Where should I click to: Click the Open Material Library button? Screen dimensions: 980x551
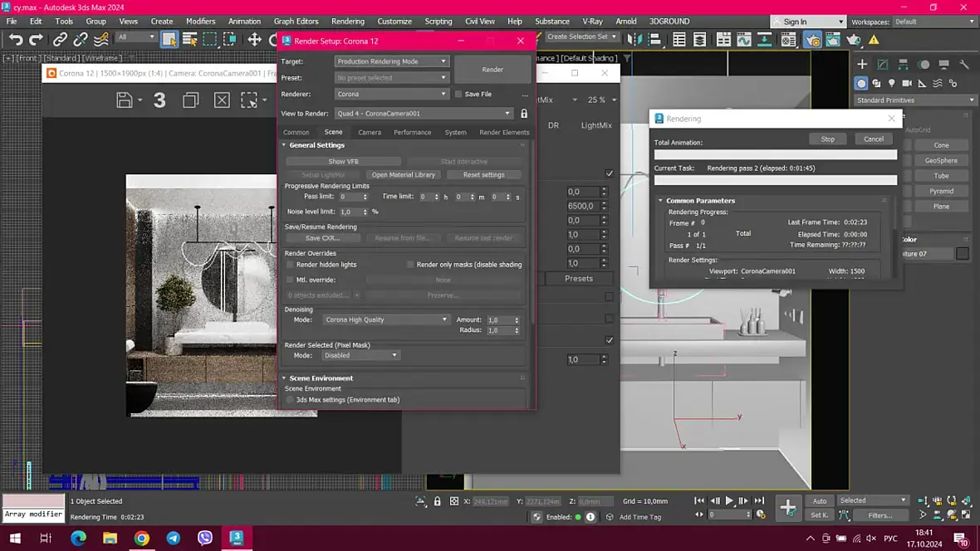[404, 175]
